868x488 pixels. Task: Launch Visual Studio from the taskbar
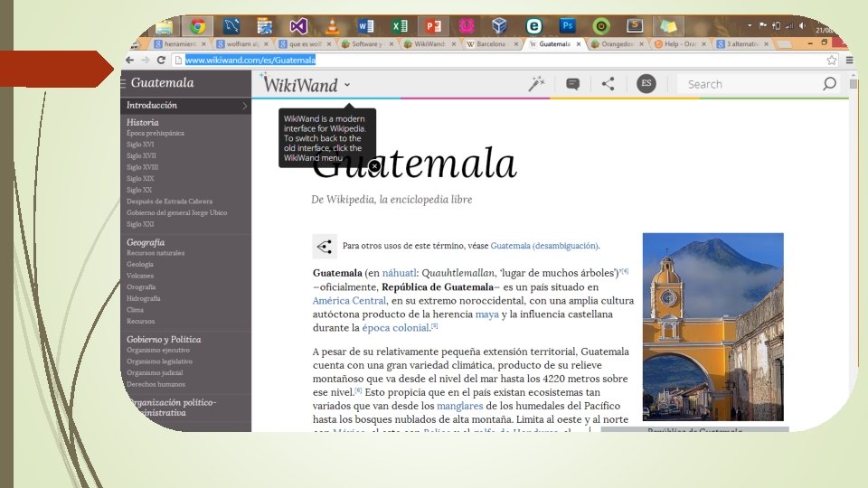pos(298,26)
